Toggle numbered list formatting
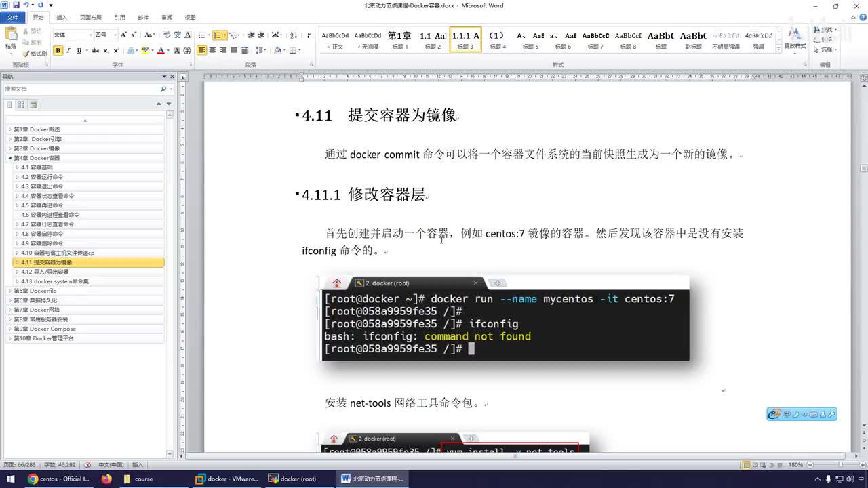This screenshot has width=868, height=488. pyautogui.click(x=218, y=35)
